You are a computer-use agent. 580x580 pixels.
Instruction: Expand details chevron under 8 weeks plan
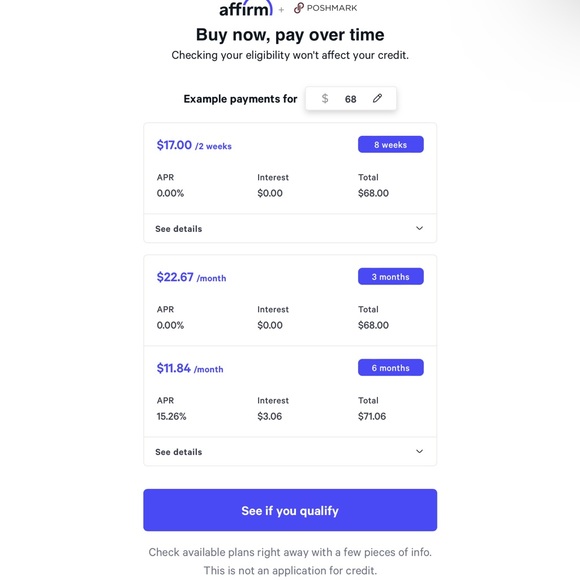coord(419,228)
